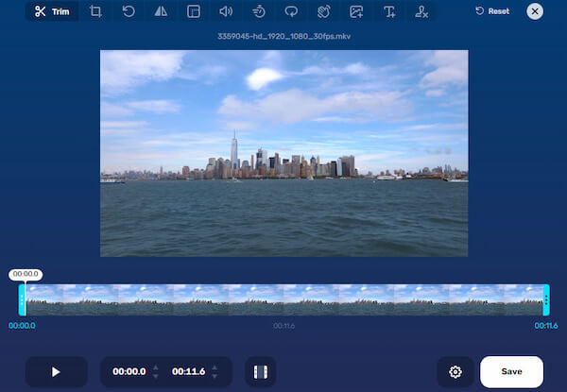The height and width of the screenshot is (392, 567).
Task: Increase the start time with up arrow
Action: [155, 367]
